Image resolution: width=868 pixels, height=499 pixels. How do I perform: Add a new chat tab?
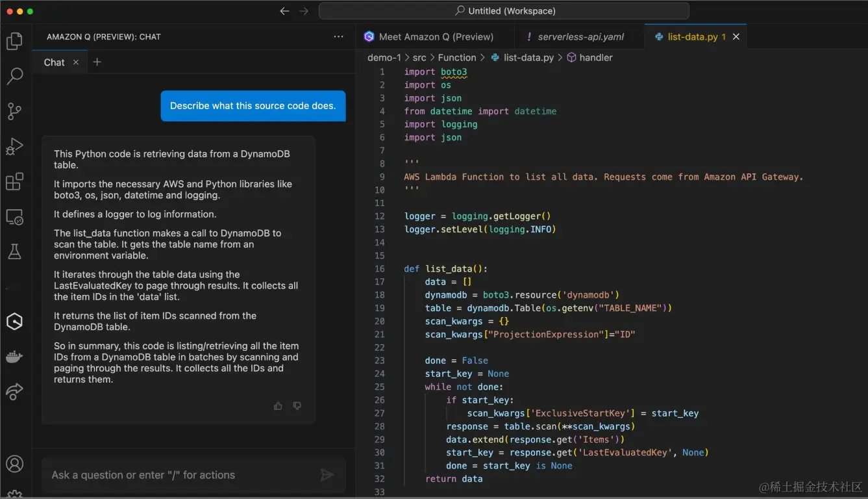(97, 62)
